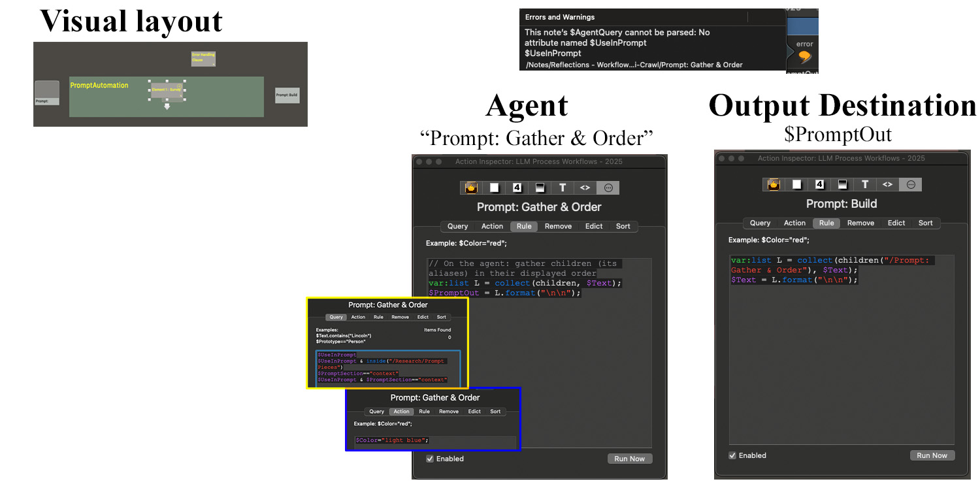Click the white down arrow under the Element 1 note
This screenshot has width=980, height=490.
click(167, 106)
